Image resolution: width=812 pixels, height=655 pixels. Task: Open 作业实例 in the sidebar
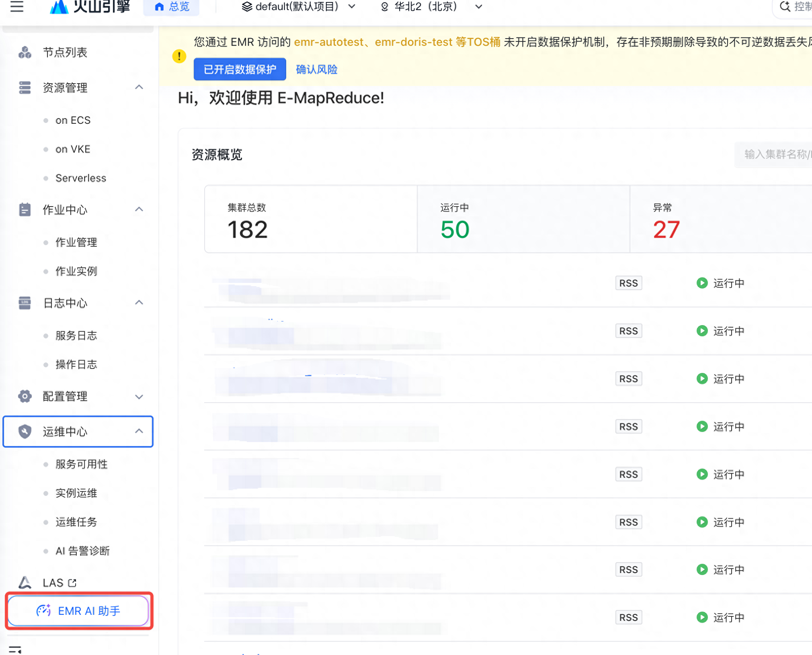[x=76, y=271]
